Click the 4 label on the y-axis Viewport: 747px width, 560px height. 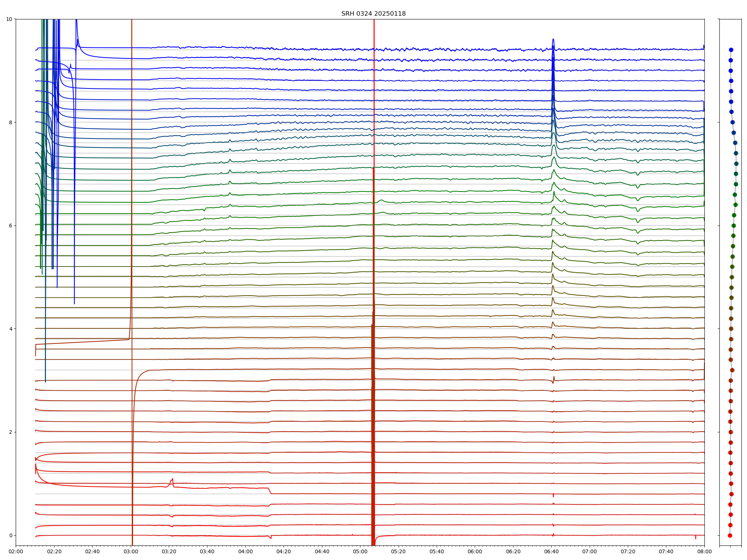coord(11,329)
